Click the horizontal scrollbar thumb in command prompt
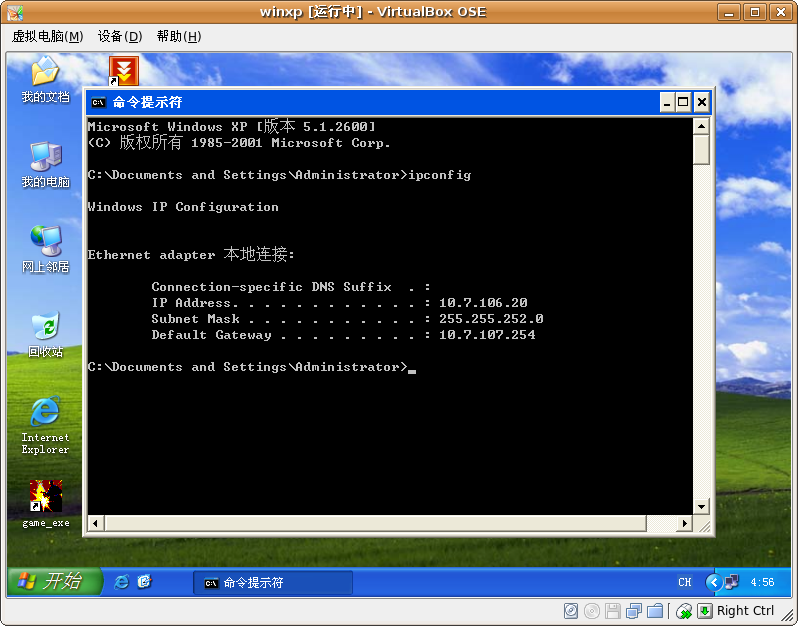Image resolution: width=798 pixels, height=626 pixels. [376, 523]
